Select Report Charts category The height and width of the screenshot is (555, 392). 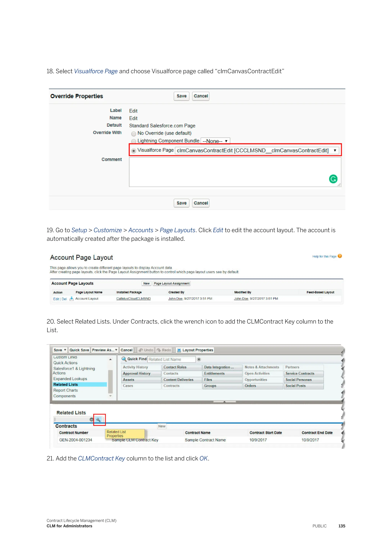coord(66,390)
